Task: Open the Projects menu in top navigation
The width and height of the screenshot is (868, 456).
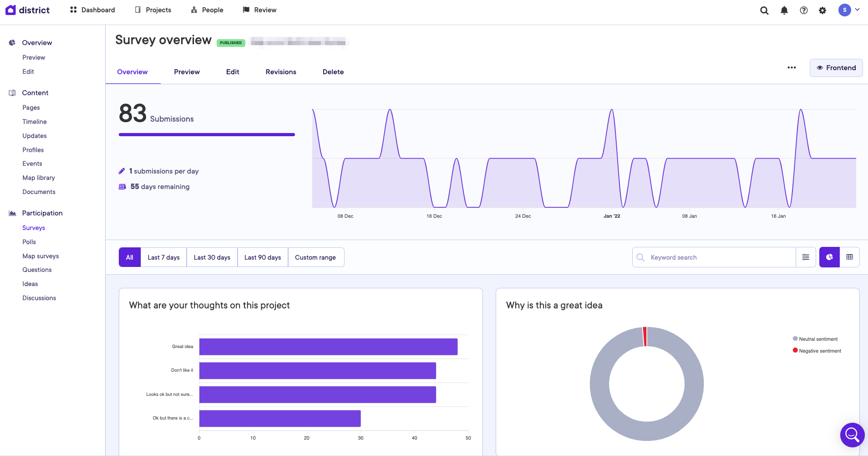Action: [153, 10]
